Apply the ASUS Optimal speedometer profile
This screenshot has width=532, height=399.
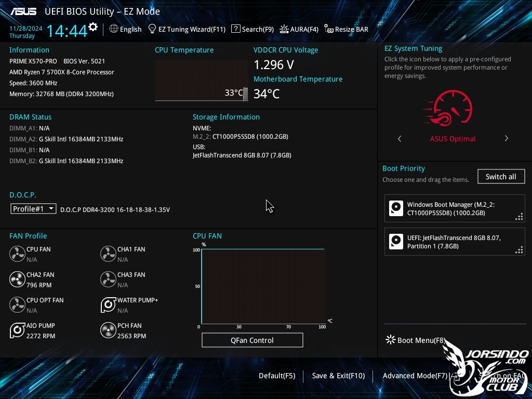pyautogui.click(x=448, y=108)
